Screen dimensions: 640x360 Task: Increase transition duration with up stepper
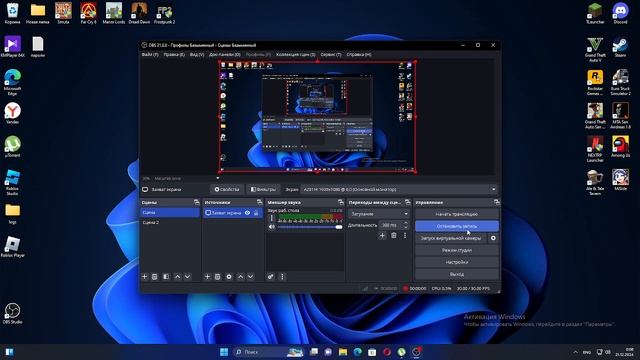tap(405, 223)
